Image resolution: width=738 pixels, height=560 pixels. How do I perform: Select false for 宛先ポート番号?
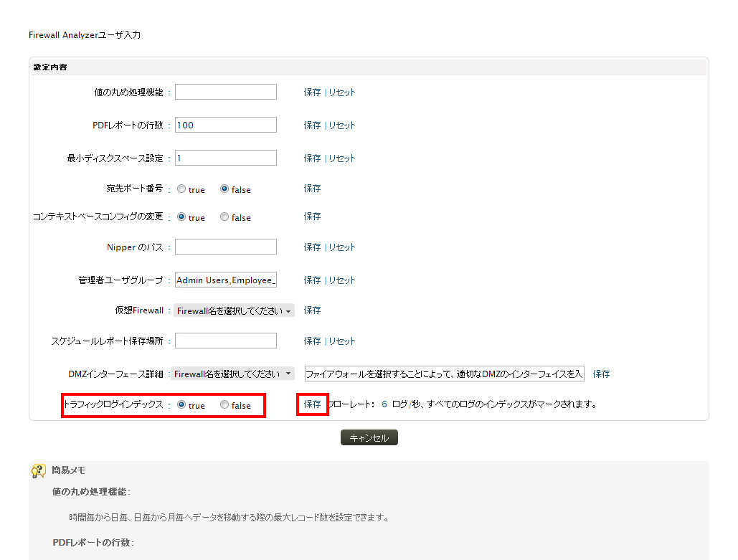224,189
